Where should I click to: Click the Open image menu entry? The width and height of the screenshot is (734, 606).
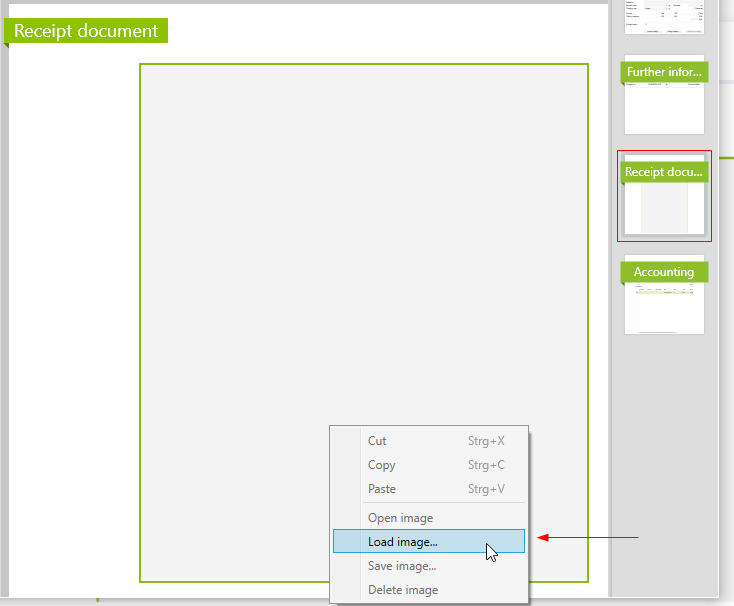coord(400,518)
